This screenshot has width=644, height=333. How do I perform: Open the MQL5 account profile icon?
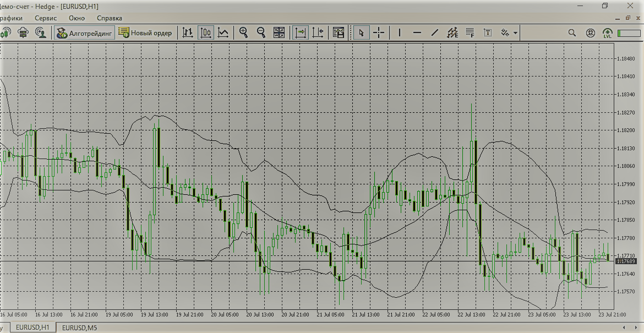[x=590, y=32]
